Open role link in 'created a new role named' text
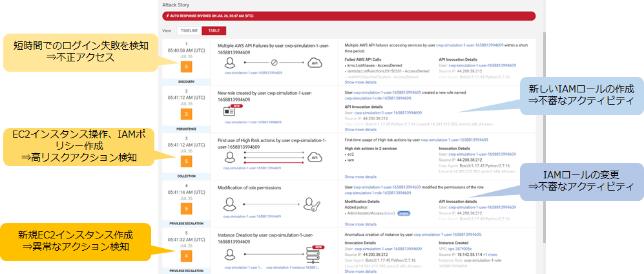This screenshot has width=644, height=274. click(379, 98)
